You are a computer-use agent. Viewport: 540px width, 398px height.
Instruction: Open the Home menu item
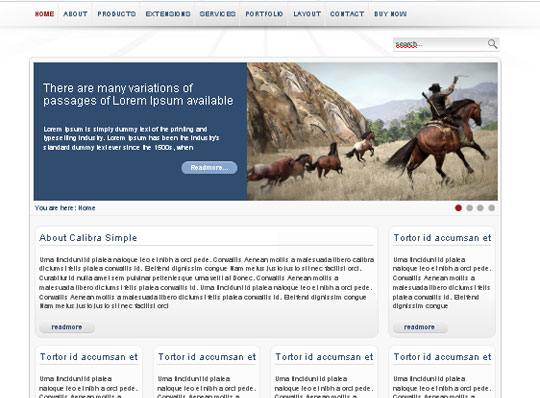tap(44, 14)
